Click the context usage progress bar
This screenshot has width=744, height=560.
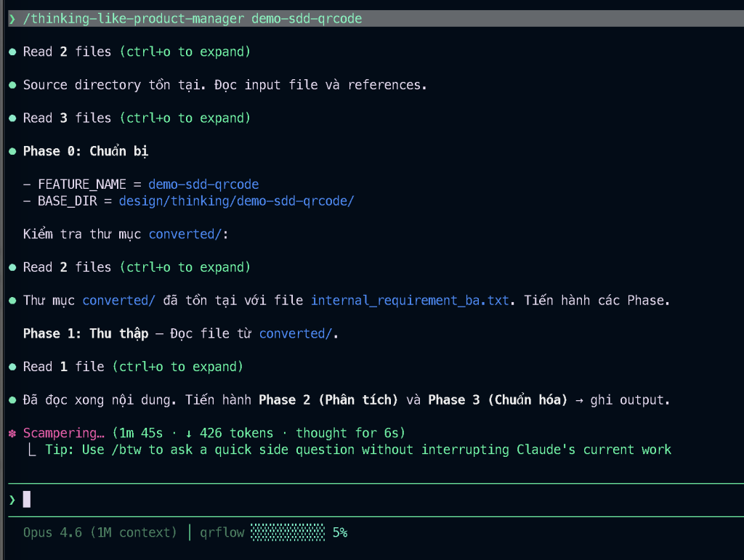[288, 532]
